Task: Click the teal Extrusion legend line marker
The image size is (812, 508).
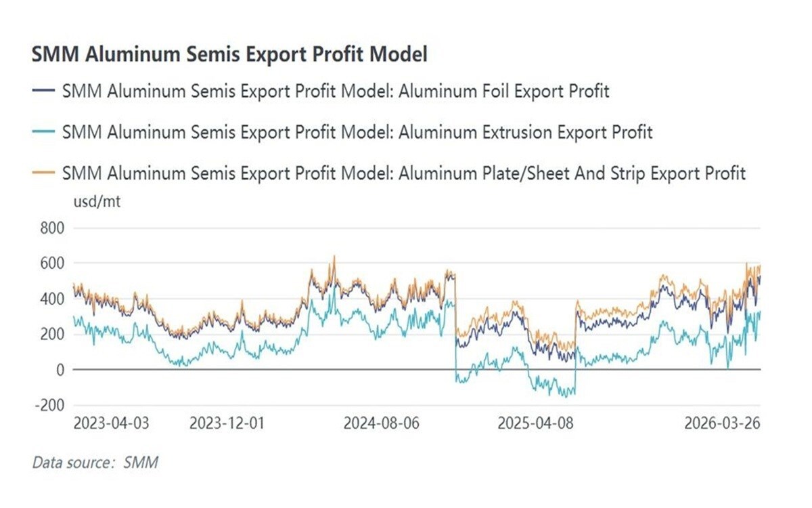Action: click(x=43, y=132)
